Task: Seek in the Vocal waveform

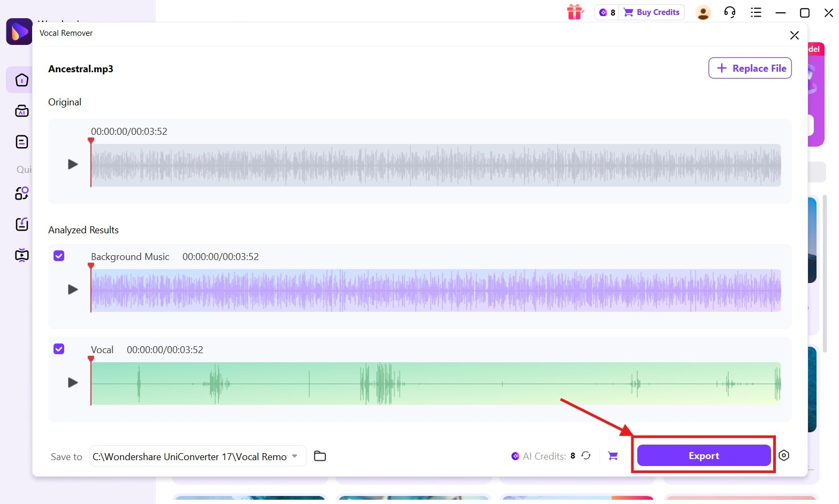Action: 436,384
